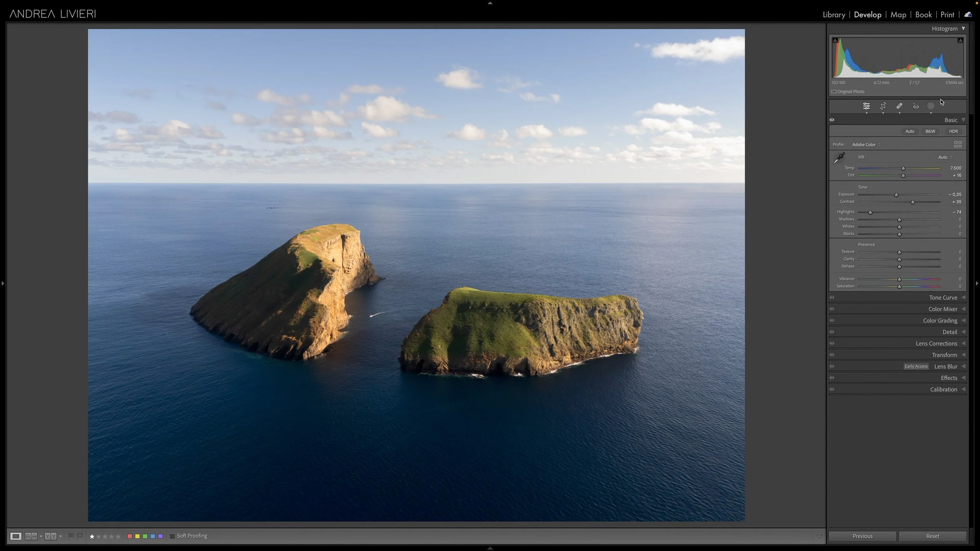
Task: Open the Masking tool
Action: [931, 106]
